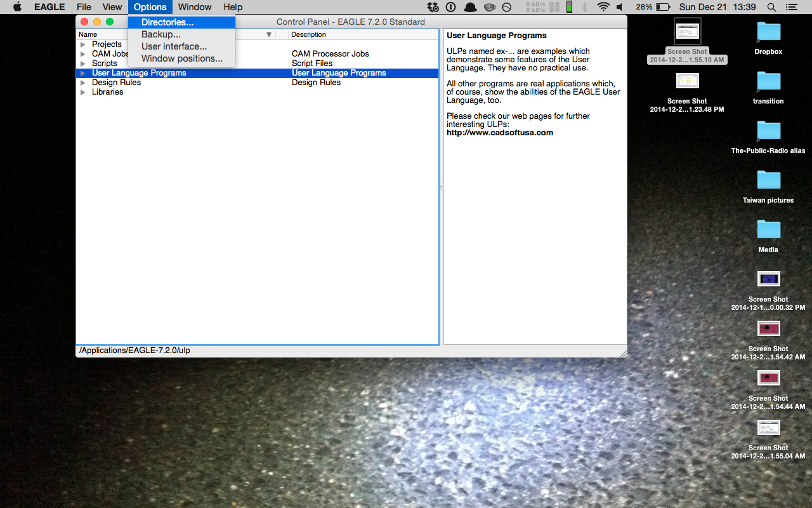Expand the Design Rules tree node
The width and height of the screenshot is (812, 508).
[x=83, y=83]
